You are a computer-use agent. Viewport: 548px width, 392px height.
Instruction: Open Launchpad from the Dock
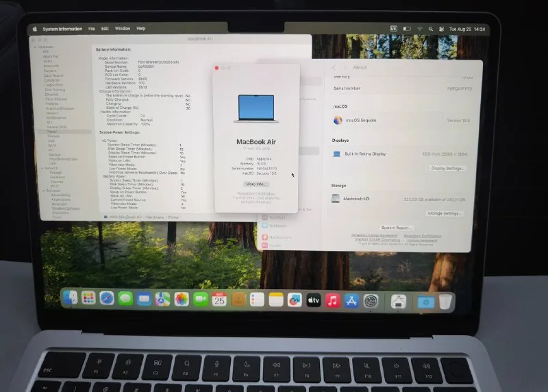click(88, 298)
